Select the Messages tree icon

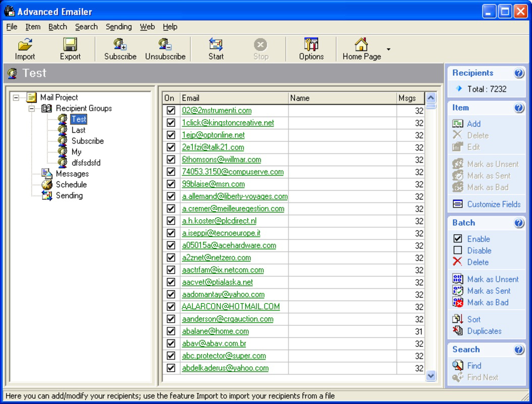[47, 174]
